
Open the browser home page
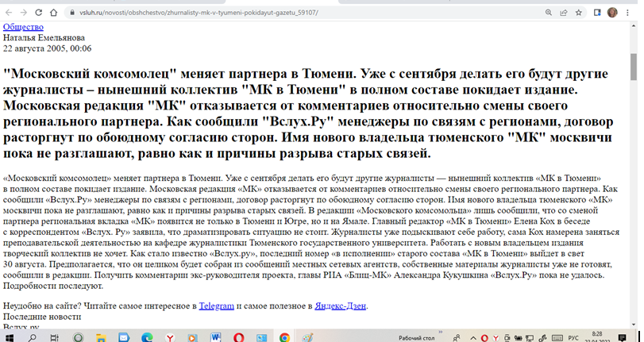pos(53,13)
